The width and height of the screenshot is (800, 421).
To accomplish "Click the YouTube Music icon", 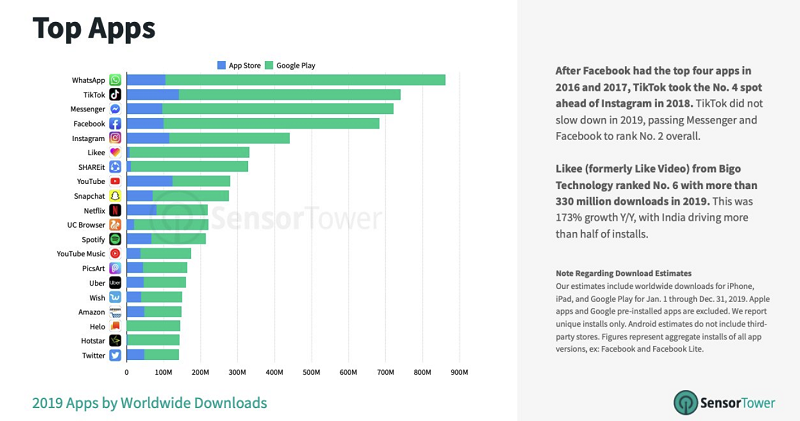I will pos(115,254).
